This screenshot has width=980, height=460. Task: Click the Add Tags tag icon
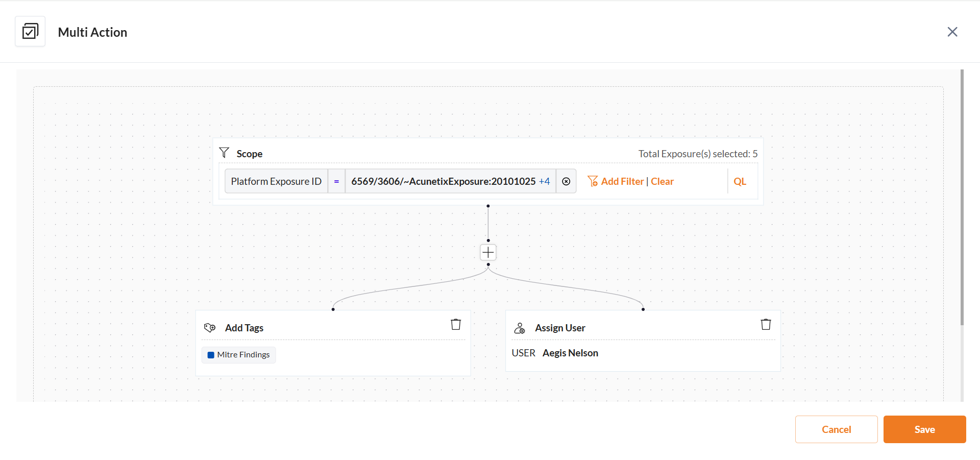coord(210,328)
